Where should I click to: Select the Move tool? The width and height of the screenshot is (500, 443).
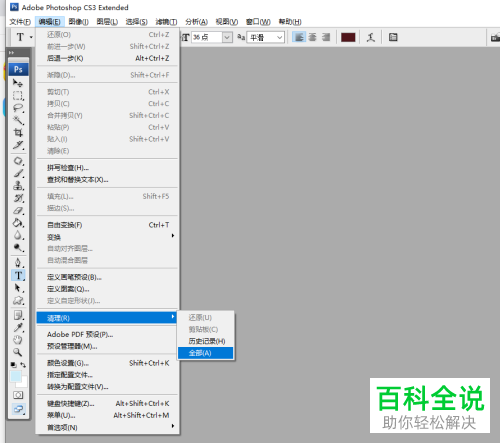[18, 83]
